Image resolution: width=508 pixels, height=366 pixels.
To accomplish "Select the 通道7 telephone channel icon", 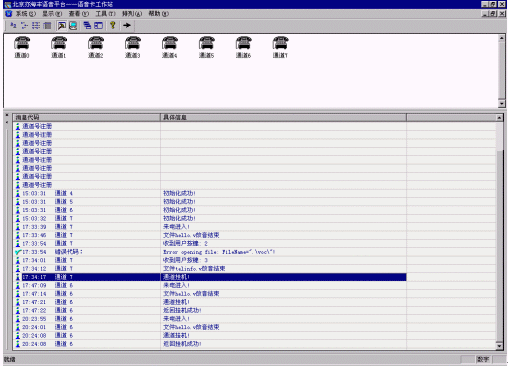I will pyautogui.click(x=280, y=47).
